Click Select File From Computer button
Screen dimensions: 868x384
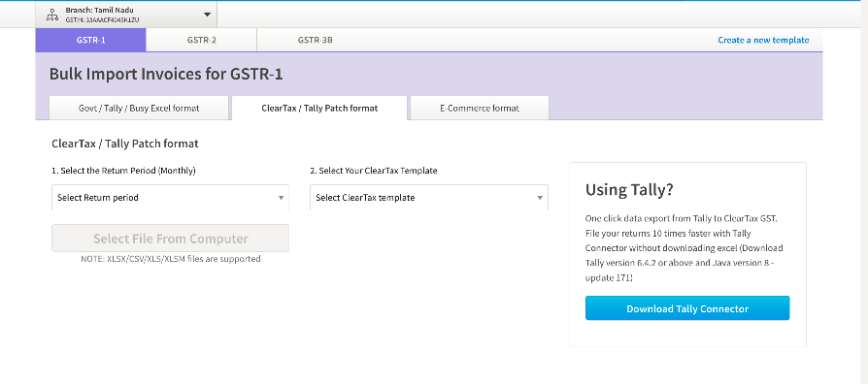(171, 239)
